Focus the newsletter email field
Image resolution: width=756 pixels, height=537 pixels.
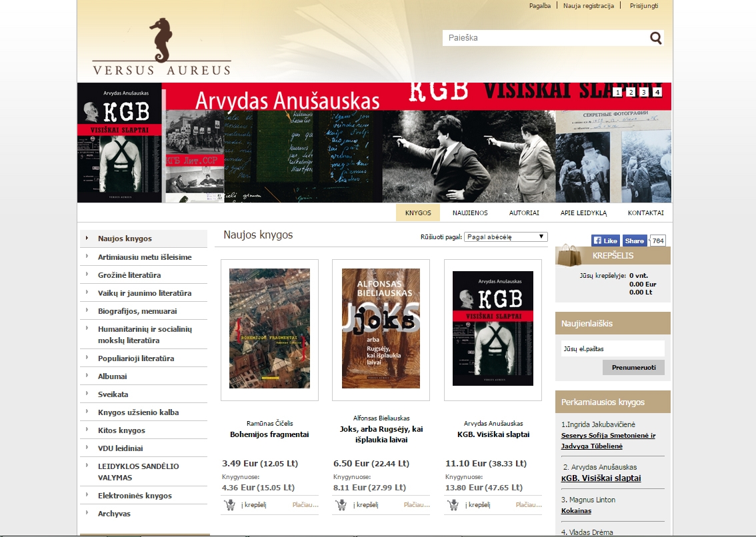coord(613,348)
